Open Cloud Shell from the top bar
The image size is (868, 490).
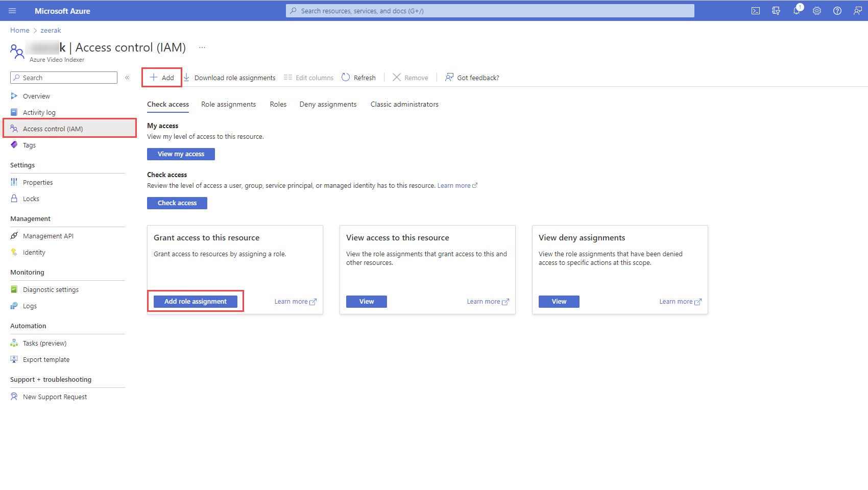coord(756,11)
